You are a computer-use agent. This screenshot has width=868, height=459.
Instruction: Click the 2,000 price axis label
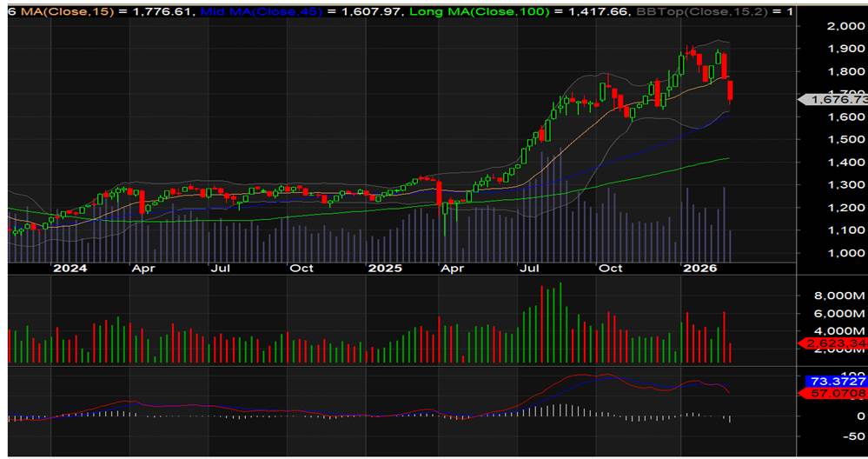846,26
